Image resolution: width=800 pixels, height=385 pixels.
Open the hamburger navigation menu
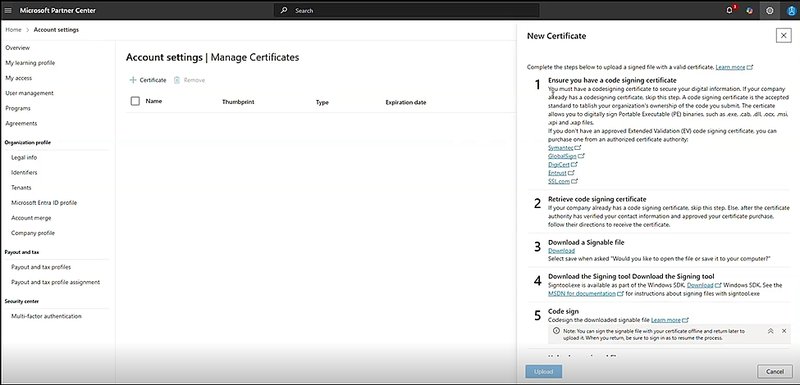pos(8,10)
